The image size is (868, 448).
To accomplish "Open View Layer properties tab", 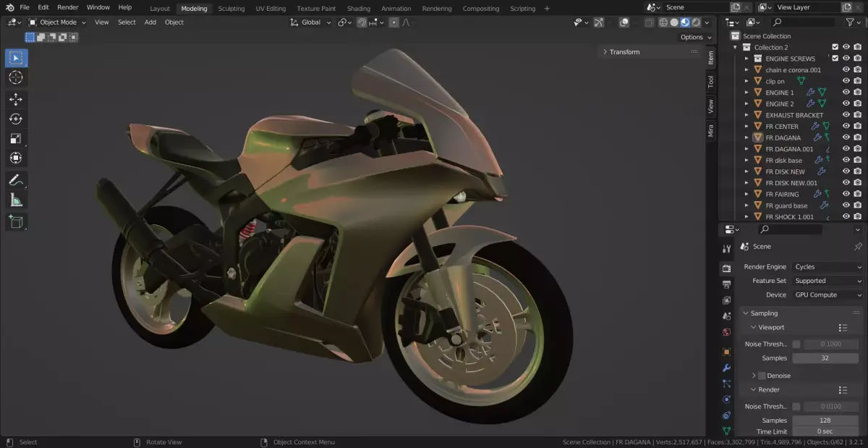I will (x=726, y=300).
